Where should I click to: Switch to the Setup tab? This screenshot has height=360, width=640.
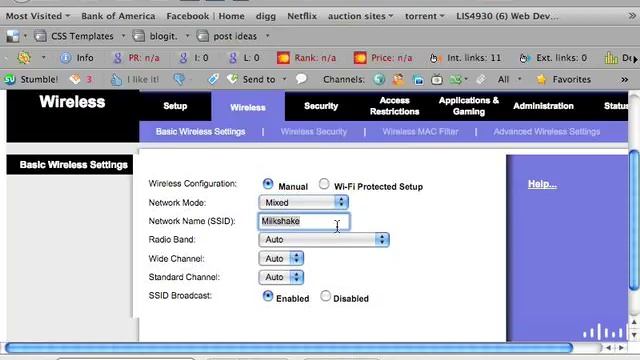point(175,106)
